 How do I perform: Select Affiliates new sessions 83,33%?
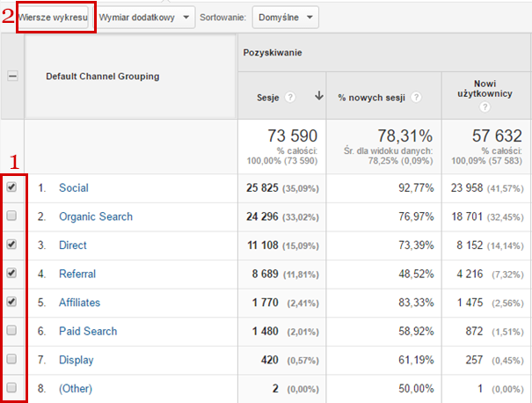point(416,303)
